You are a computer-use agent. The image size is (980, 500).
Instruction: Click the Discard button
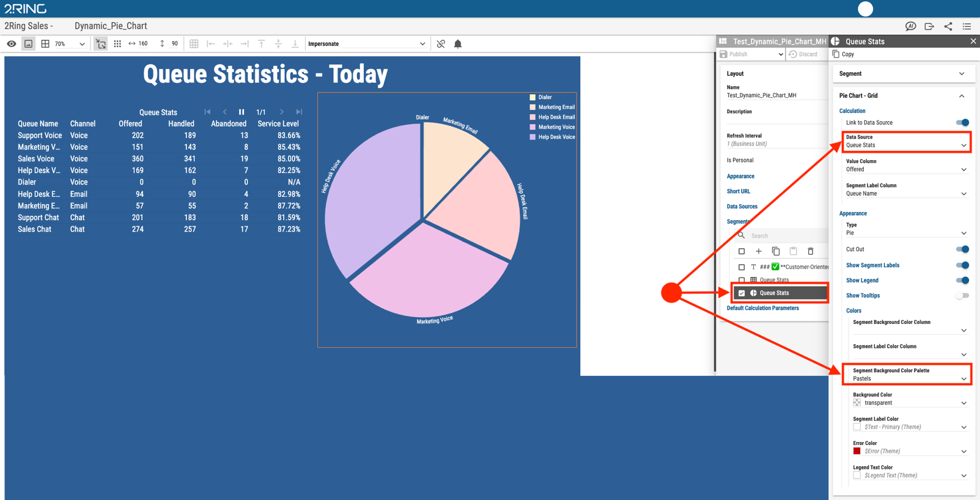(x=803, y=54)
